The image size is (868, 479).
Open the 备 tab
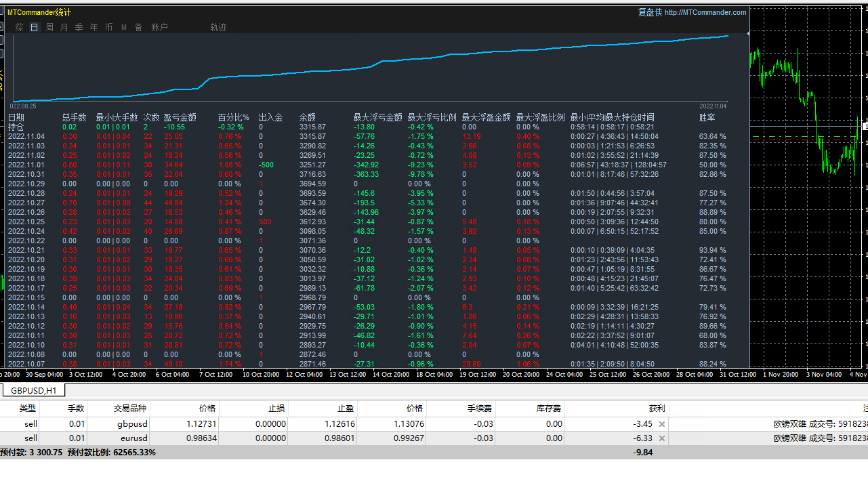point(138,27)
